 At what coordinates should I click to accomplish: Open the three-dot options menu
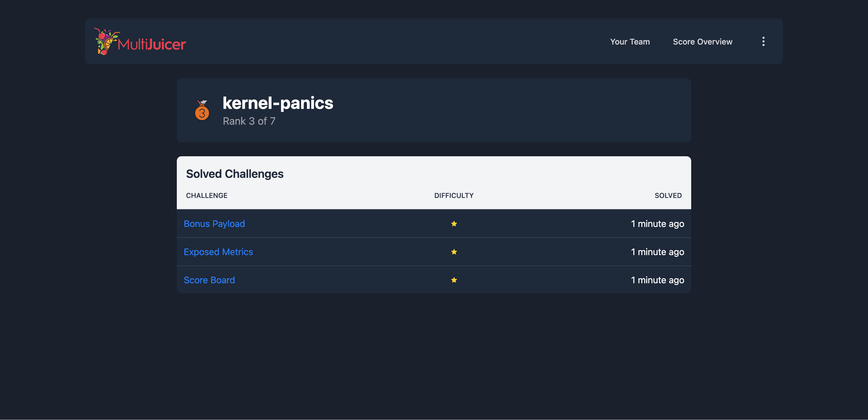tap(763, 41)
